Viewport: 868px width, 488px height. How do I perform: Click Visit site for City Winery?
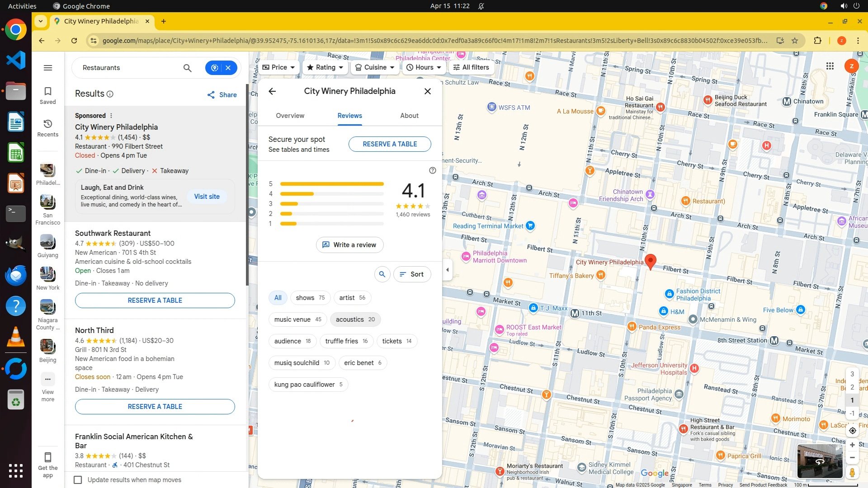(x=207, y=197)
